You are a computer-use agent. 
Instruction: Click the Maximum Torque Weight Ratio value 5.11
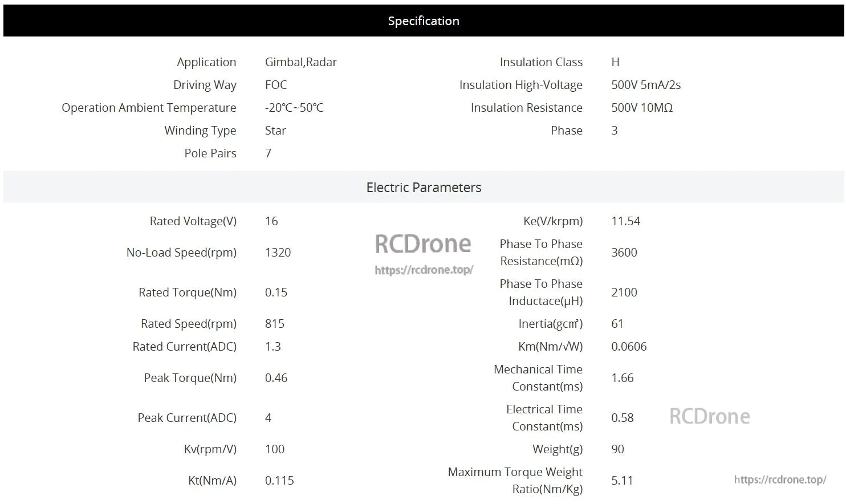[622, 481]
